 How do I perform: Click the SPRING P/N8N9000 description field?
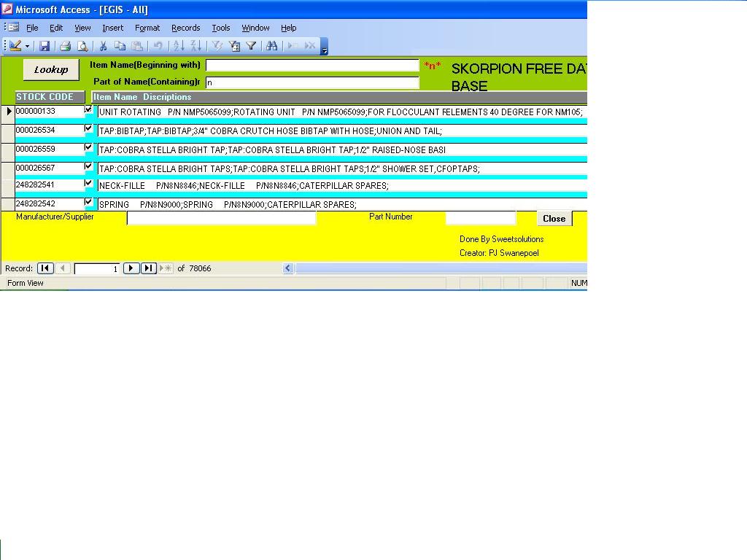click(342, 205)
